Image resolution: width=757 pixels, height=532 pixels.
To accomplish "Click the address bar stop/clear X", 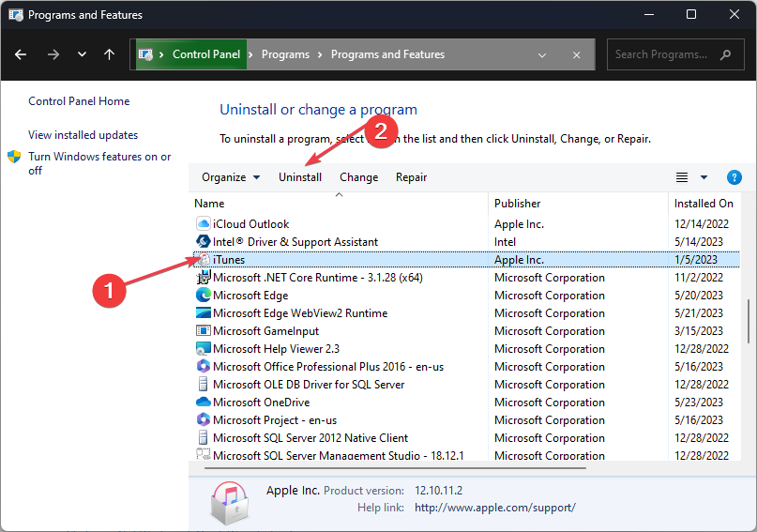I will [577, 55].
